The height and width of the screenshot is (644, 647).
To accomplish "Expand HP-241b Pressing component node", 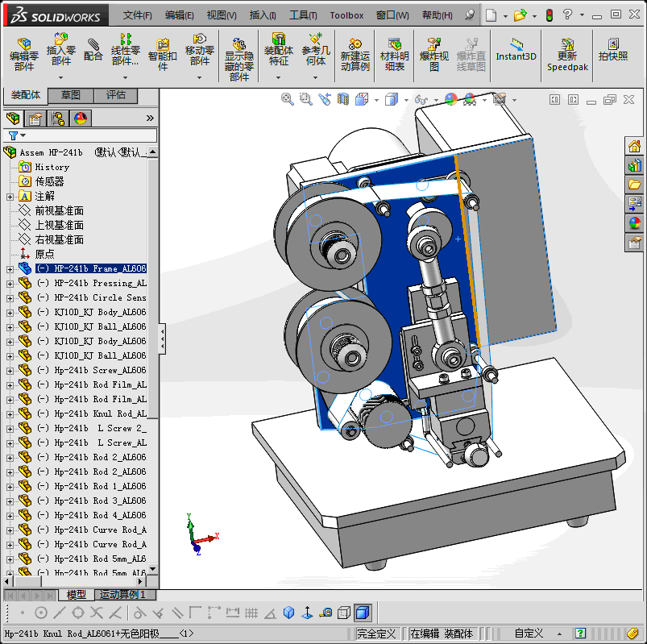I will click(10, 284).
